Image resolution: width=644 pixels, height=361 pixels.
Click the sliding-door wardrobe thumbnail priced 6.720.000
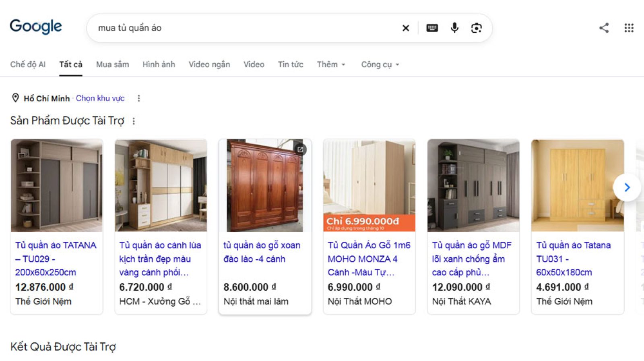[161, 185]
